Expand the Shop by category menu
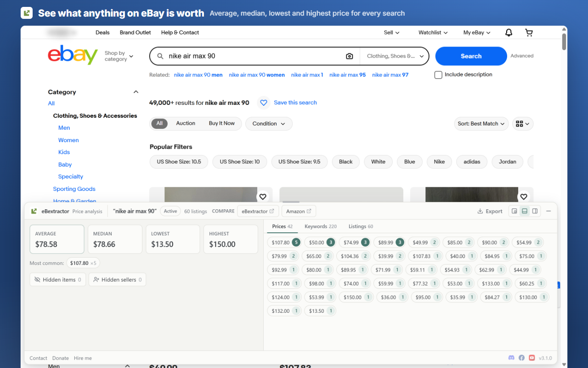588x368 pixels. [119, 56]
